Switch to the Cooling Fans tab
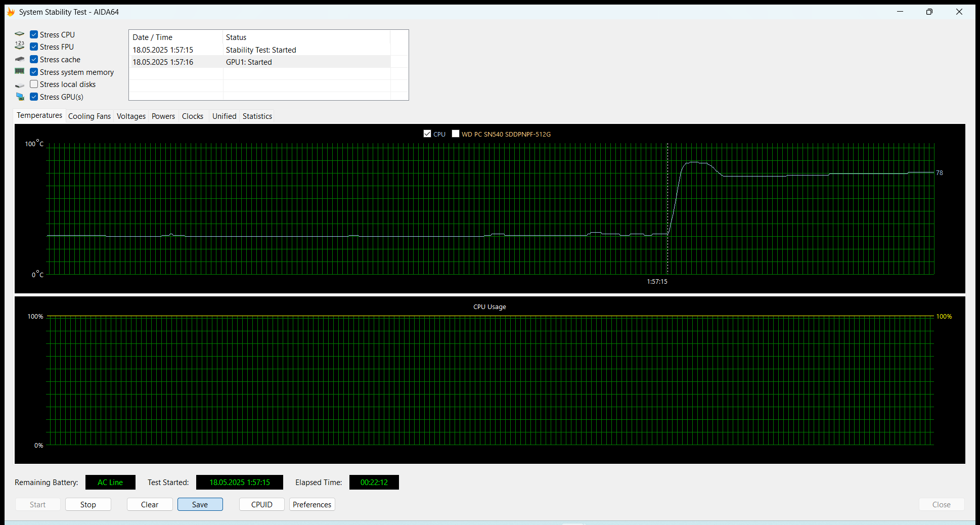The width and height of the screenshot is (980, 525). [x=89, y=116]
